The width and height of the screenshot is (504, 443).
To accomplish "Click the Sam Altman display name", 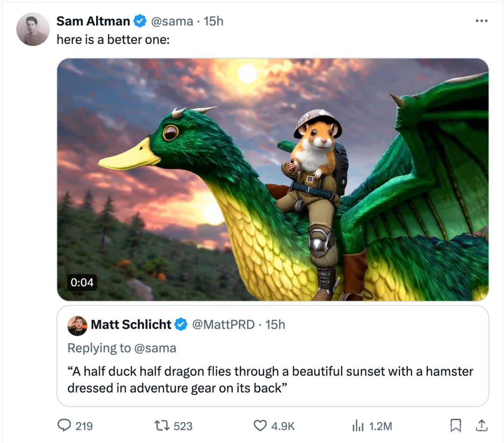I will click(x=93, y=21).
